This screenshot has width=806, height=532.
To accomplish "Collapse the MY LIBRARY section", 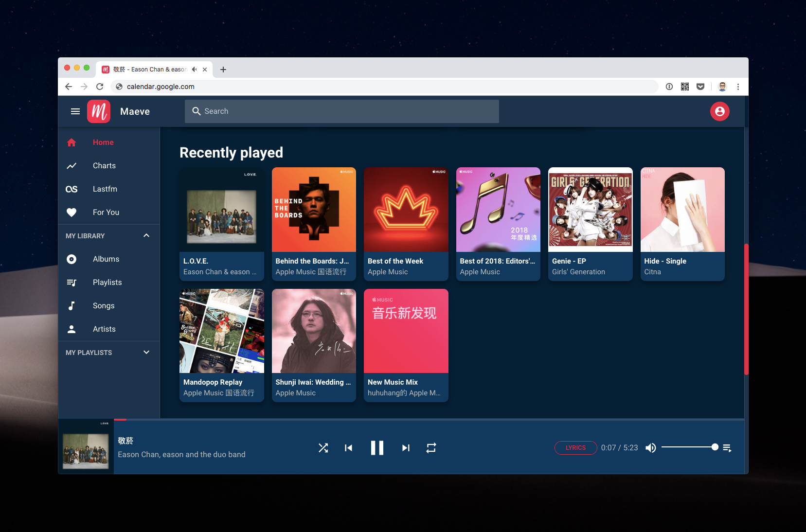I will click(146, 235).
